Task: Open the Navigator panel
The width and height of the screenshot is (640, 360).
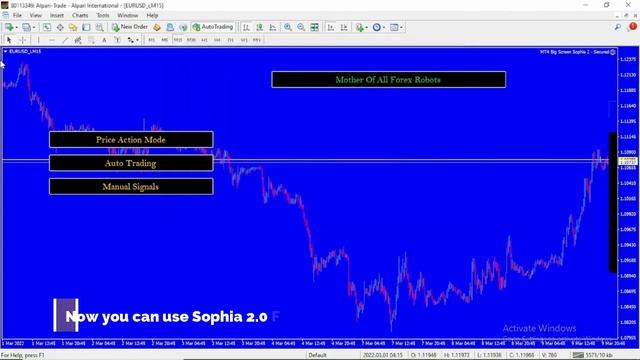Action: [x=73, y=27]
